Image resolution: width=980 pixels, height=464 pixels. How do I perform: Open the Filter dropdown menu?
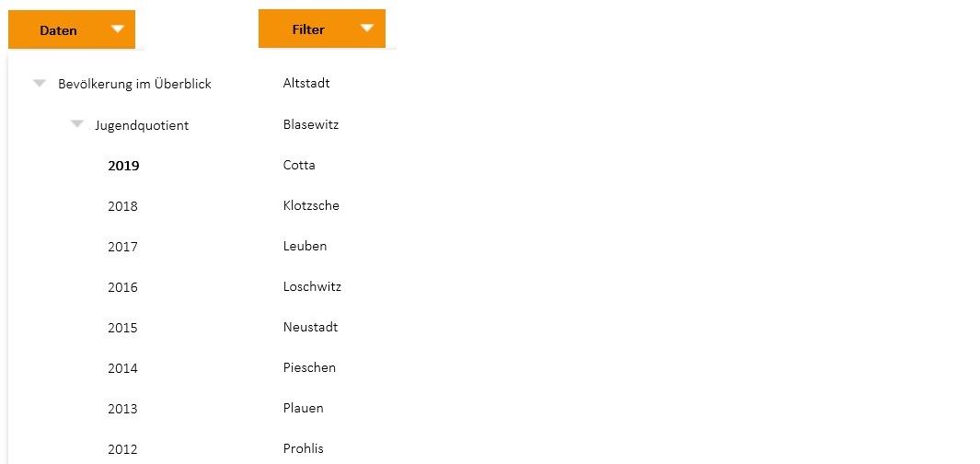(x=321, y=29)
